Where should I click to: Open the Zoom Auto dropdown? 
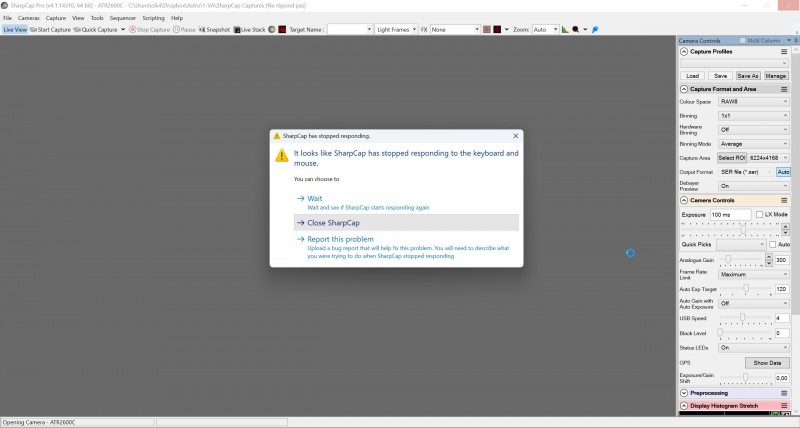(x=545, y=30)
